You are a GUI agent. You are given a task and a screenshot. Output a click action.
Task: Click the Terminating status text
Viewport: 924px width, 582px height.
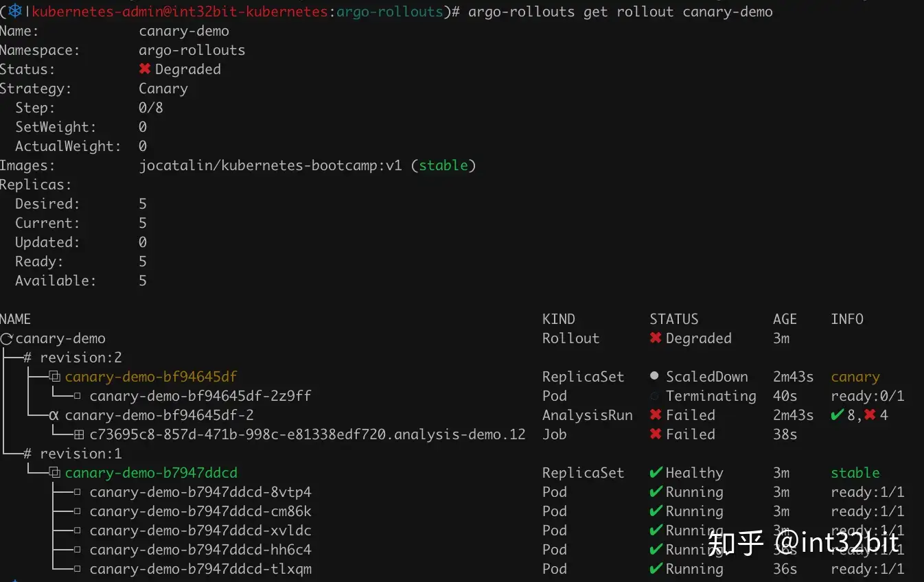tap(711, 396)
